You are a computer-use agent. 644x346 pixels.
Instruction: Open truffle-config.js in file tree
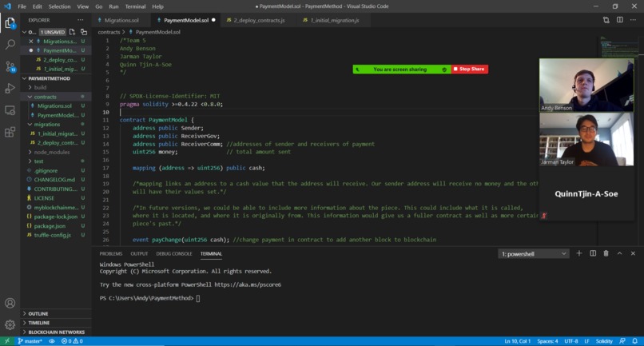click(x=56, y=235)
